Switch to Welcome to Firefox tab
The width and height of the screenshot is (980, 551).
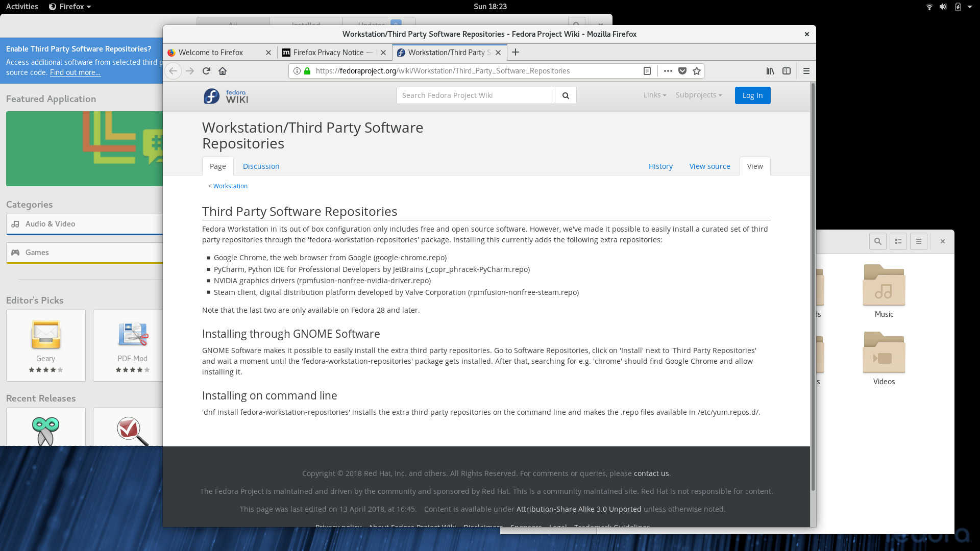(219, 53)
